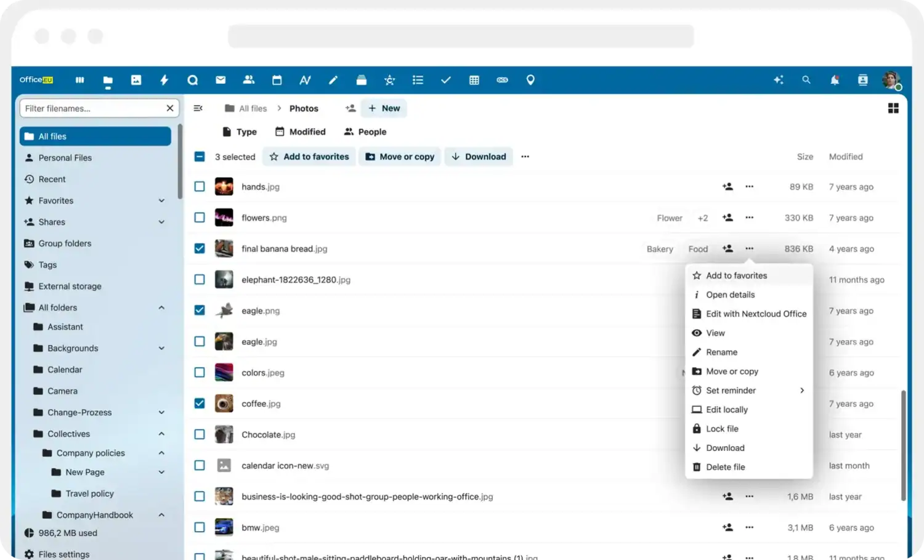Open the Tables grid icon
924x560 pixels.
pyautogui.click(x=474, y=80)
